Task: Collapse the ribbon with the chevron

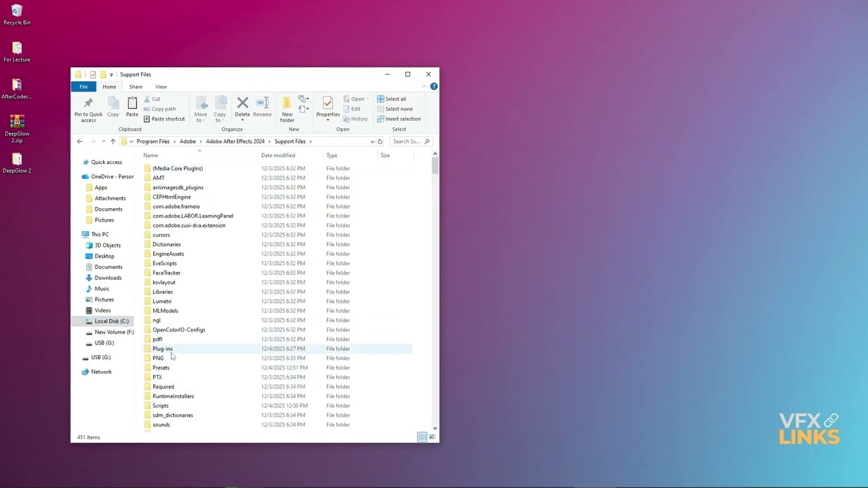Action: click(425, 87)
